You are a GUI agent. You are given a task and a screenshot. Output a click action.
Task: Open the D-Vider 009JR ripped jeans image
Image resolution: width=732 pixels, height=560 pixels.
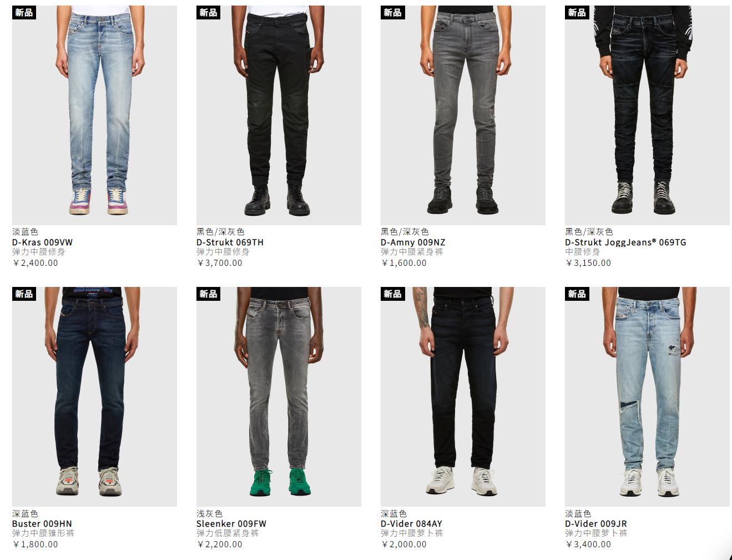(x=647, y=397)
